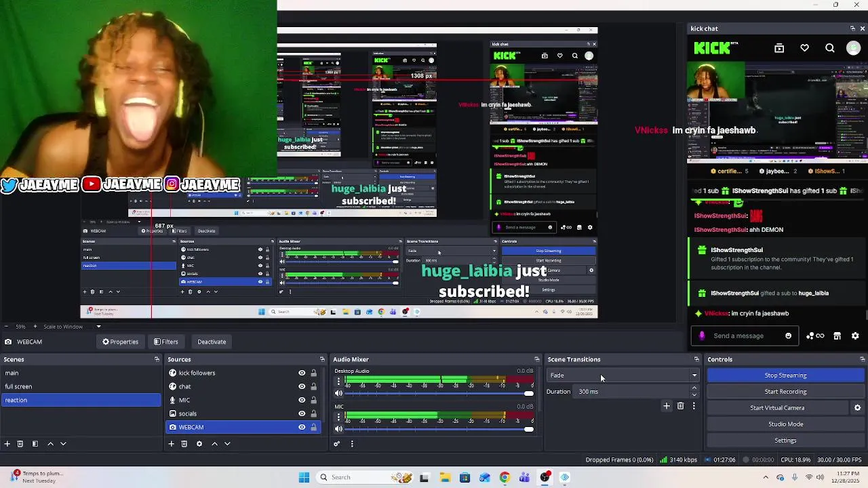This screenshot has width=868, height=488.
Task: Remove selected source using trash icon
Action: (x=184, y=444)
